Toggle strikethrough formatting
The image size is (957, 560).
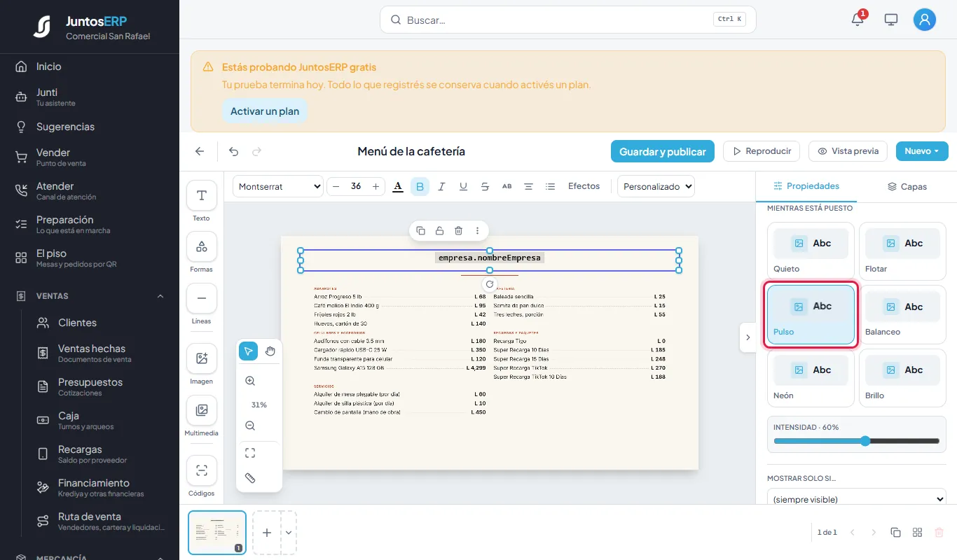[485, 186]
